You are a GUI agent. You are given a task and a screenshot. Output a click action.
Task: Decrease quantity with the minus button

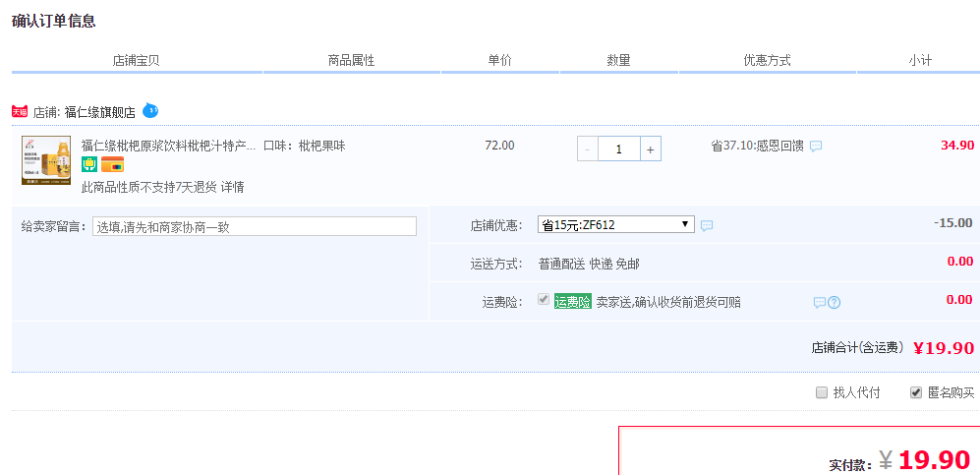588,149
